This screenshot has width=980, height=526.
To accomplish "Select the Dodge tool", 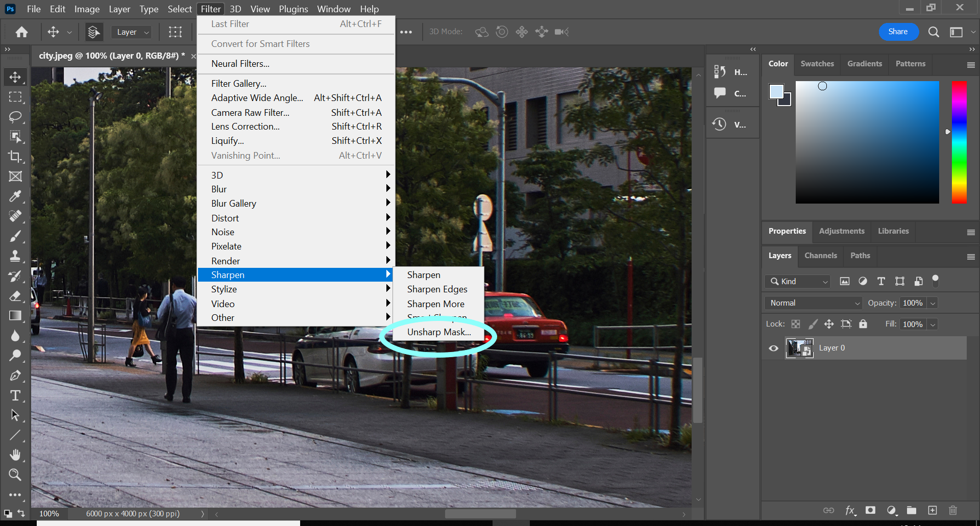I will coord(15,356).
